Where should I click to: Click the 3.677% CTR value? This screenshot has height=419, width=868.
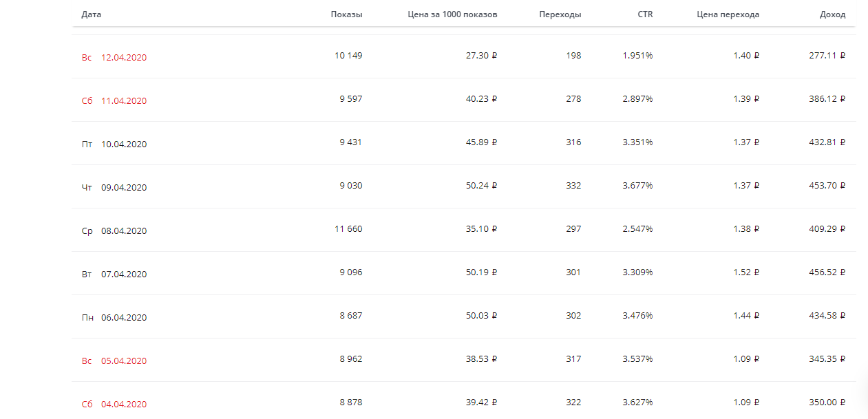coord(637,186)
